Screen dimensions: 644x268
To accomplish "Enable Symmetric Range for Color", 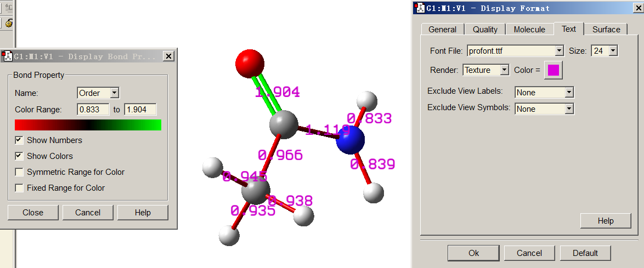I will 19,173.
